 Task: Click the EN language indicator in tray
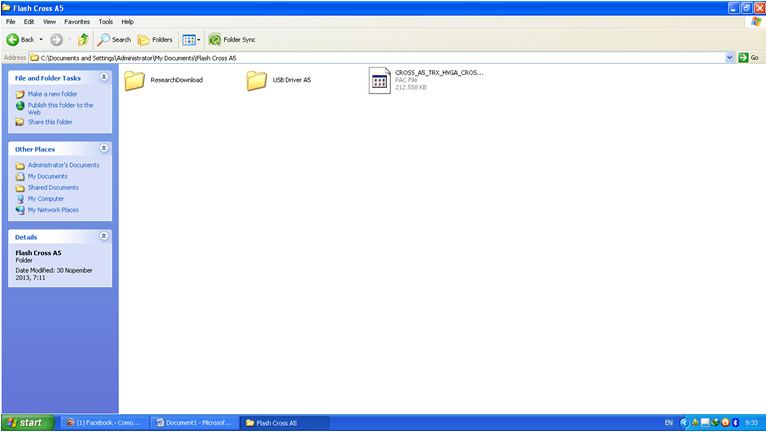click(668, 423)
